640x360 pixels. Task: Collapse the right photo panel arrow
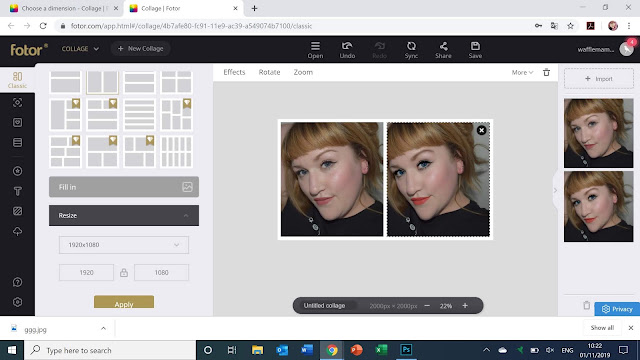tap(555, 190)
